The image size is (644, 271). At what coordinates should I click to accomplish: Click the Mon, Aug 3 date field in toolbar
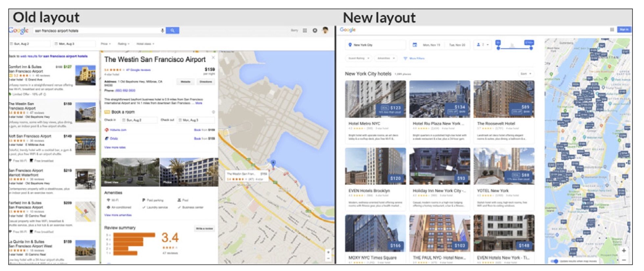(x=74, y=44)
